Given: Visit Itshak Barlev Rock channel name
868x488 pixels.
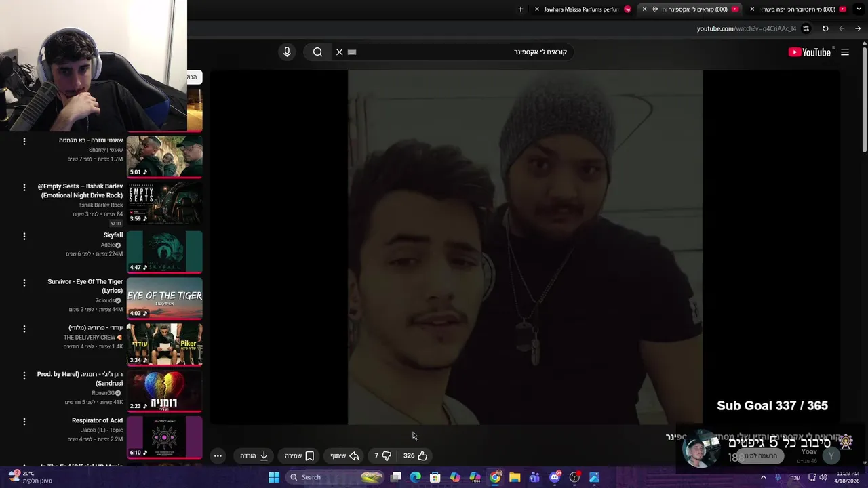Looking at the screenshot, I should [x=100, y=205].
